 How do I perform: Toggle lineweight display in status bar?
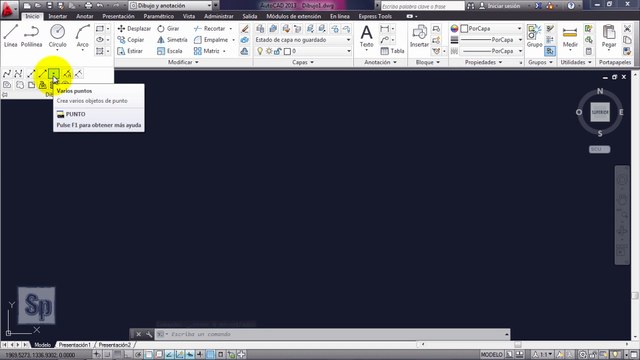(200, 354)
